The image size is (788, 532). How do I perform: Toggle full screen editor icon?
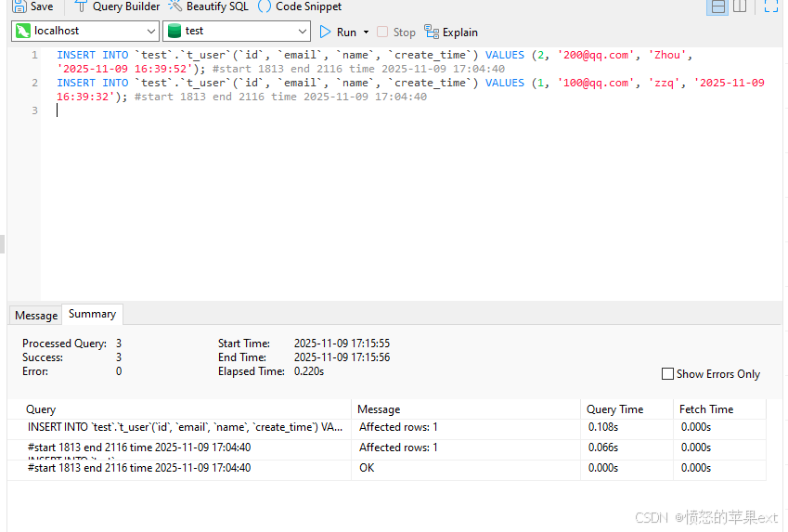point(771,6)
